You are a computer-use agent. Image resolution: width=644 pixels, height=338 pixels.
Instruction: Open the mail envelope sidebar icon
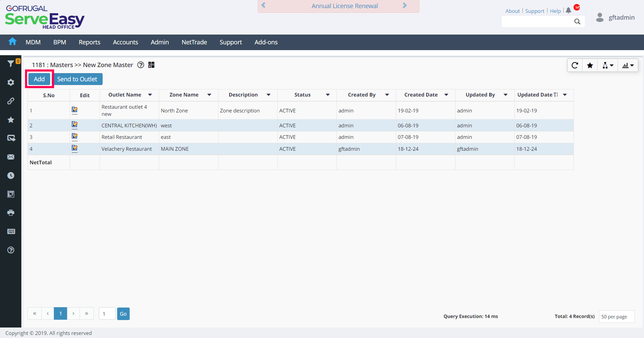[x=11, y=157]
